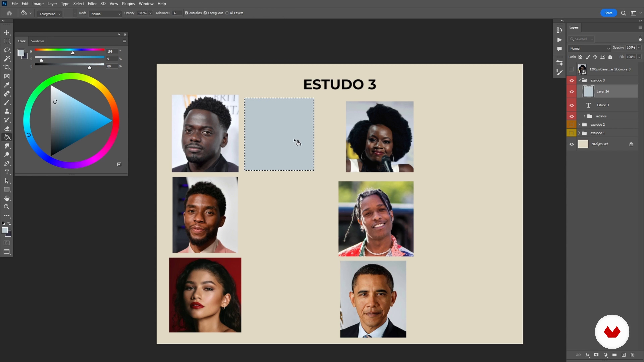The image size is (644, 362).
Task: Select the Rectangular Marquee tool
Action: (x=7, y=41)
